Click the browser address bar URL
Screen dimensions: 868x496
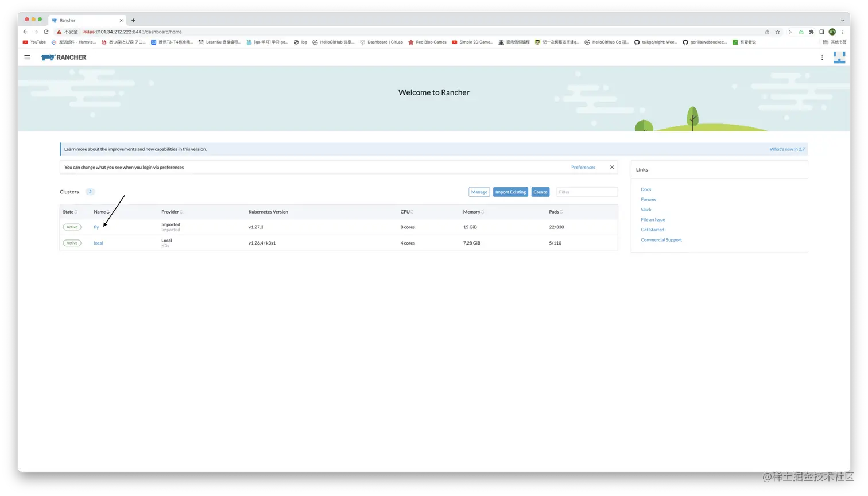tap(133, 32)
